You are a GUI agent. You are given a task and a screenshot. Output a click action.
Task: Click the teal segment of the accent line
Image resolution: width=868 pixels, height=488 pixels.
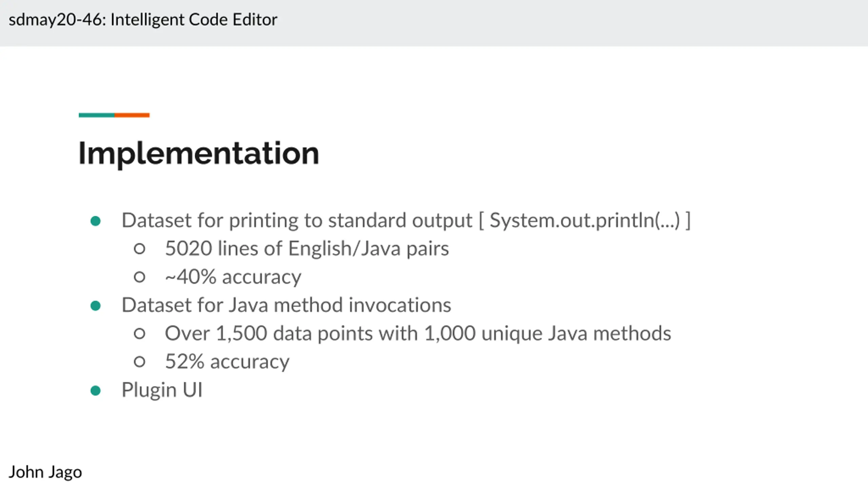[x=97, y=115]
